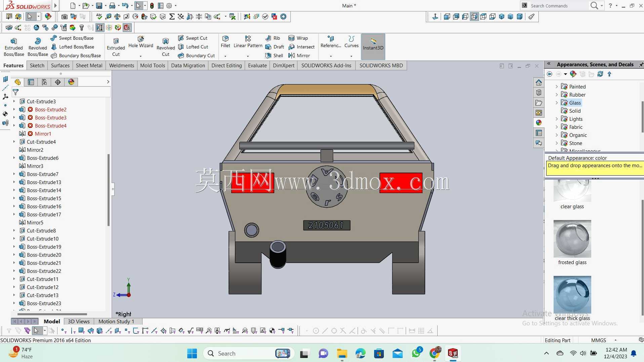Switch to the Evaluate tab
Viewport: 644px width, 362px height.
[x=257, y=65]
